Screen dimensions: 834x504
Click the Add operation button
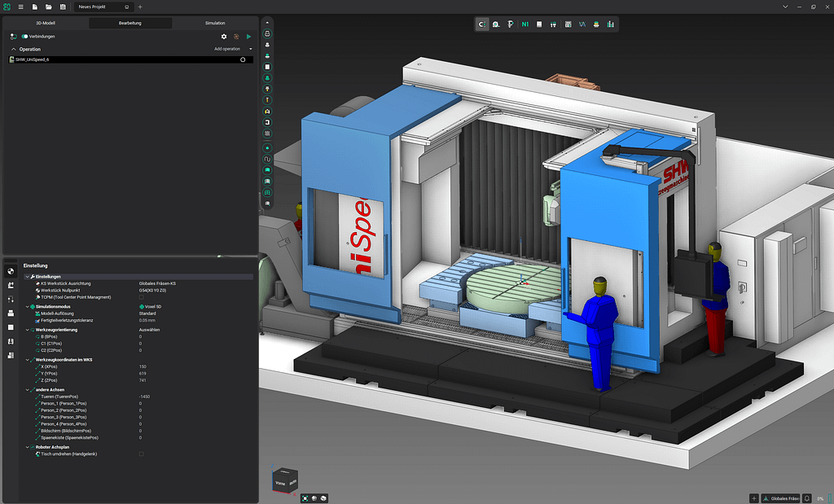click(x=227, y=49)
